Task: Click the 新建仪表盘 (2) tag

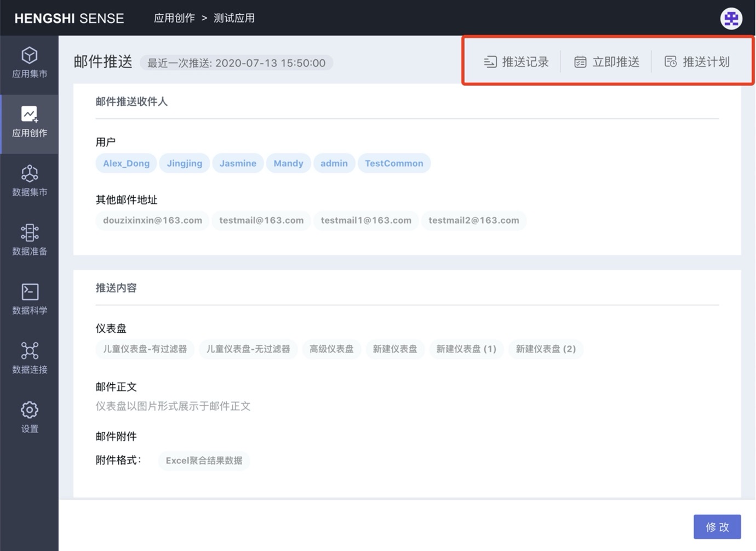Action: 546,349
